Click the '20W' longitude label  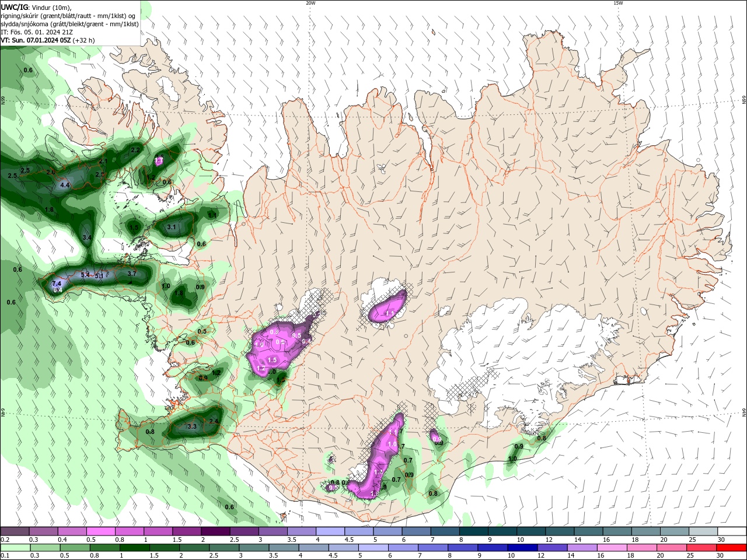(x=310, y=3)
